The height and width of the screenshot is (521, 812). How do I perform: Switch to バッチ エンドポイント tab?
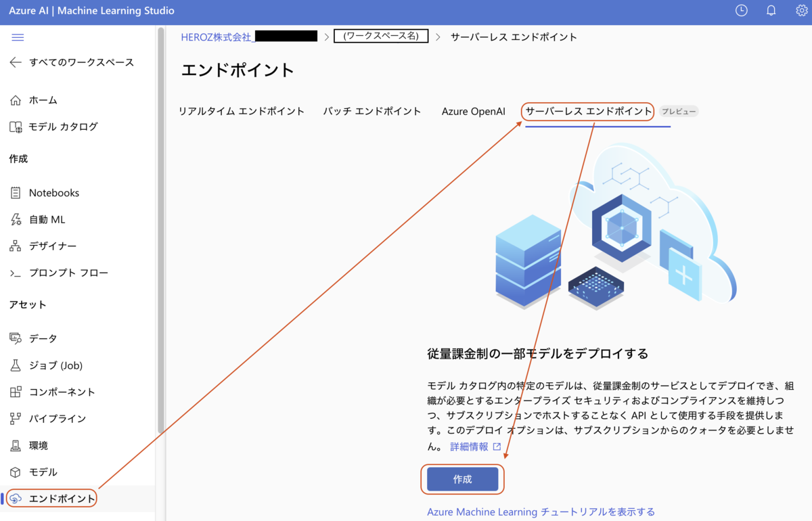coord(372,112)
